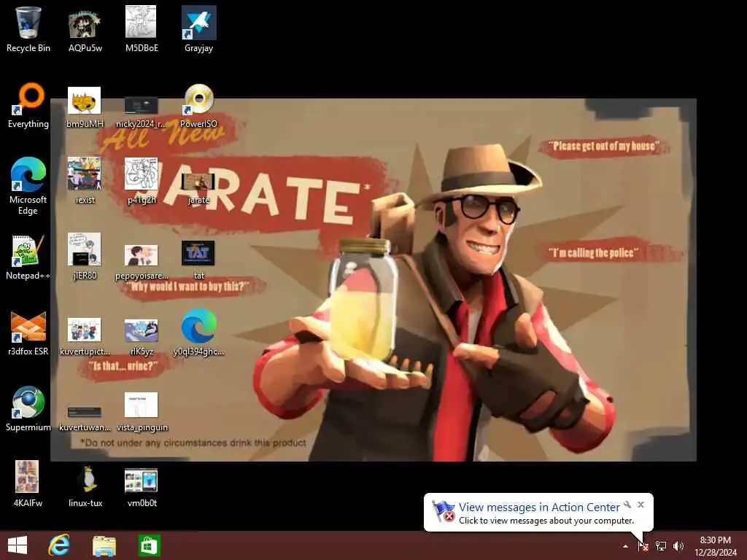Show hidden tray icons arrow
This screenshot has width=747, height=560.
[x=625, y=546]
